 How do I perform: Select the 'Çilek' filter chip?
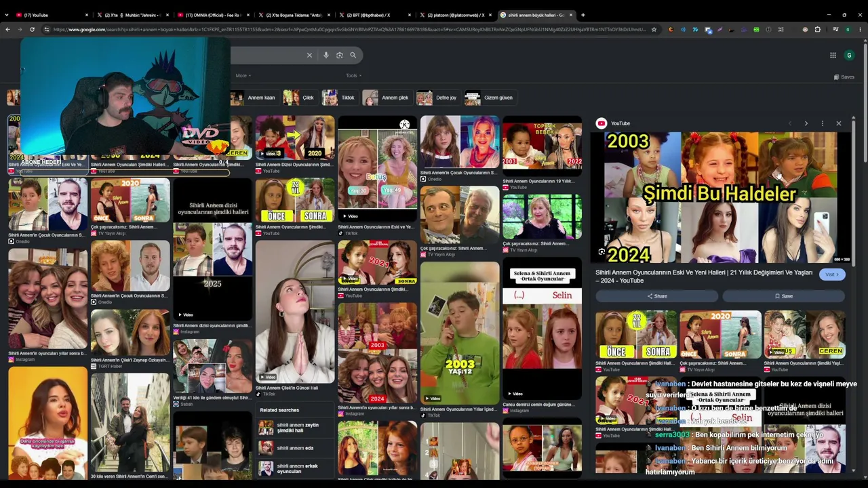pyautogui.click(x=300, y=98)
